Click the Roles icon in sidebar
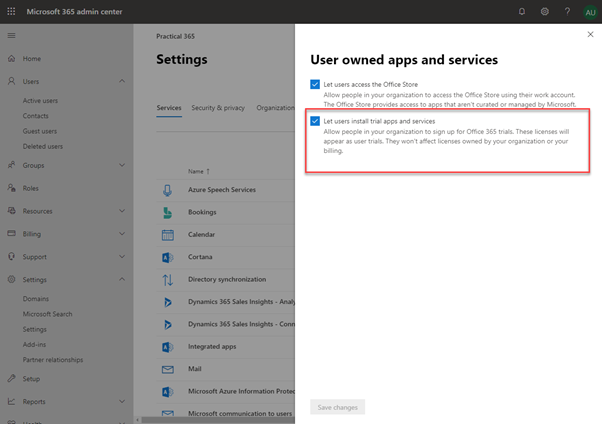The image size is (602, 424). (x=12, y=188)
